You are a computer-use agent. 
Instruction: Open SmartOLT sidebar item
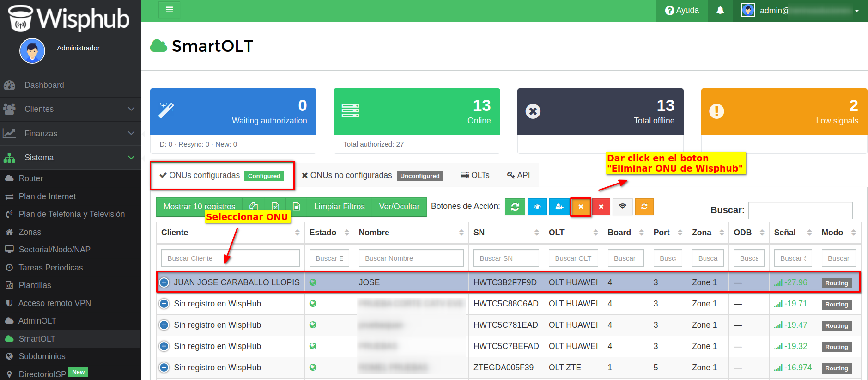[70, 339]
